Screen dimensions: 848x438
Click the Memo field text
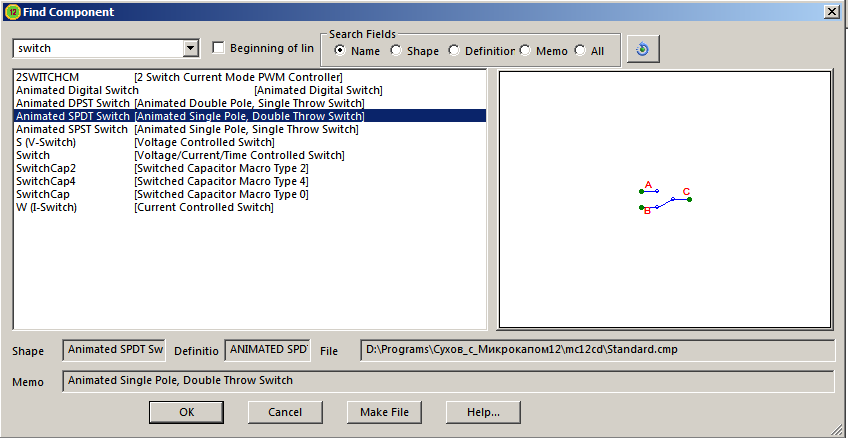pyautogui.click(x=449, y=381)
